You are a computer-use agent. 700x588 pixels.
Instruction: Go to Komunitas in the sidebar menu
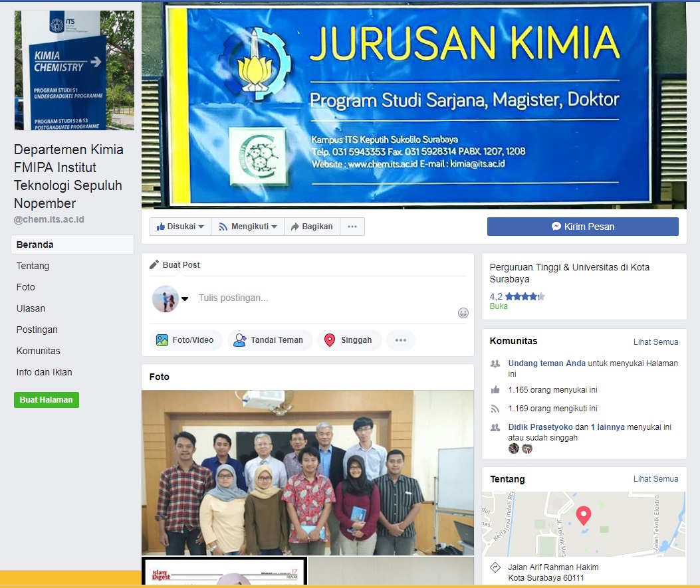(x=38, y=351)
